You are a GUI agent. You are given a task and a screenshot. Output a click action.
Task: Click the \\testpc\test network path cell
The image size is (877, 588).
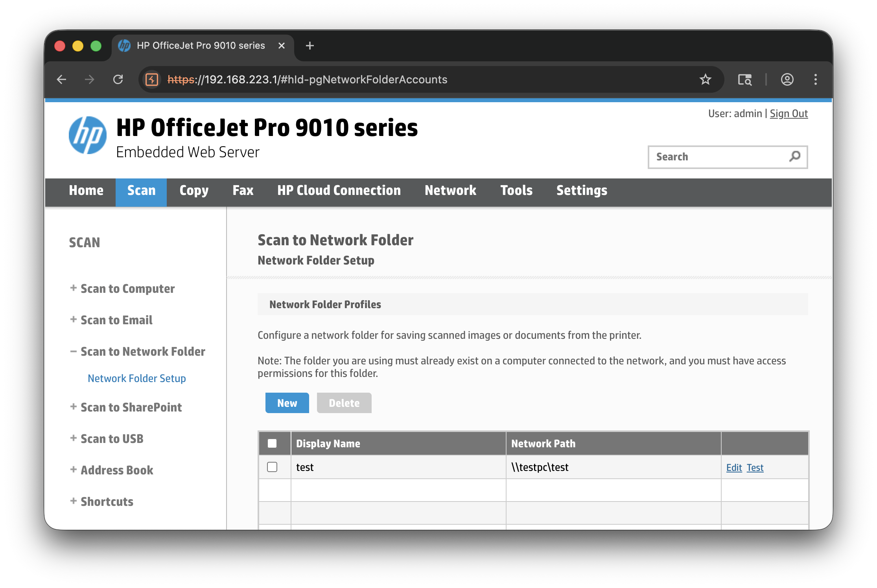[x=614, y=467]
